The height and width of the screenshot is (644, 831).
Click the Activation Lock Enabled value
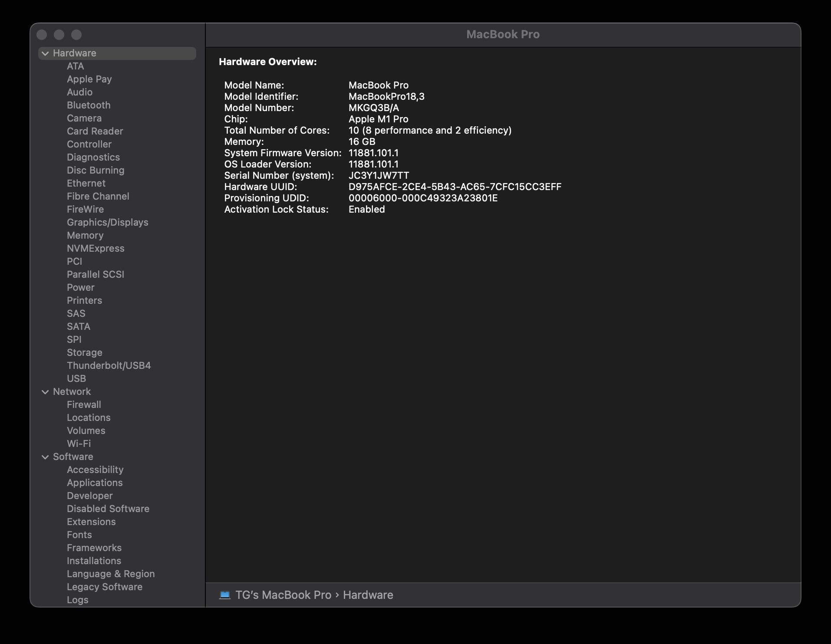[367, 209]
